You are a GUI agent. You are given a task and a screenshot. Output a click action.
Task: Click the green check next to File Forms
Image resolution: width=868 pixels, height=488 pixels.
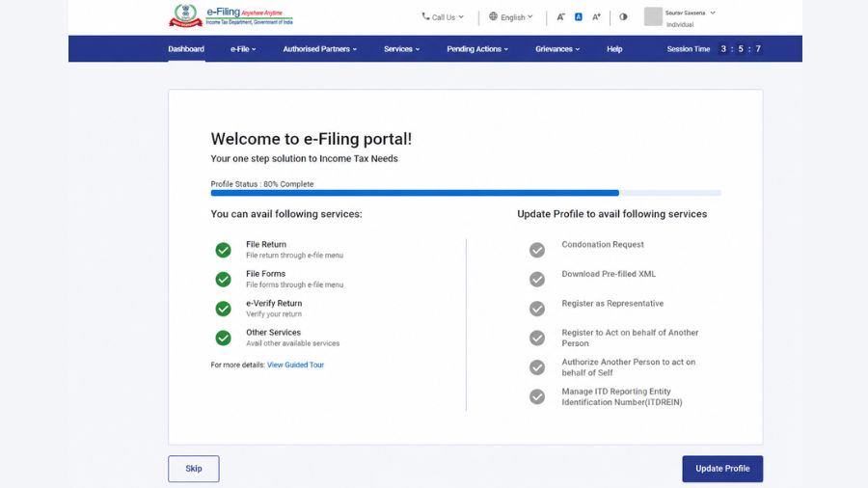point(223,280)
